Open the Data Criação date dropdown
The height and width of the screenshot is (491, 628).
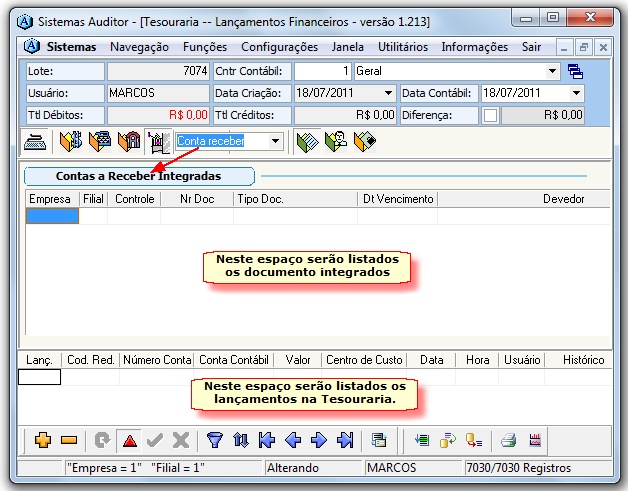click(388, 93)
